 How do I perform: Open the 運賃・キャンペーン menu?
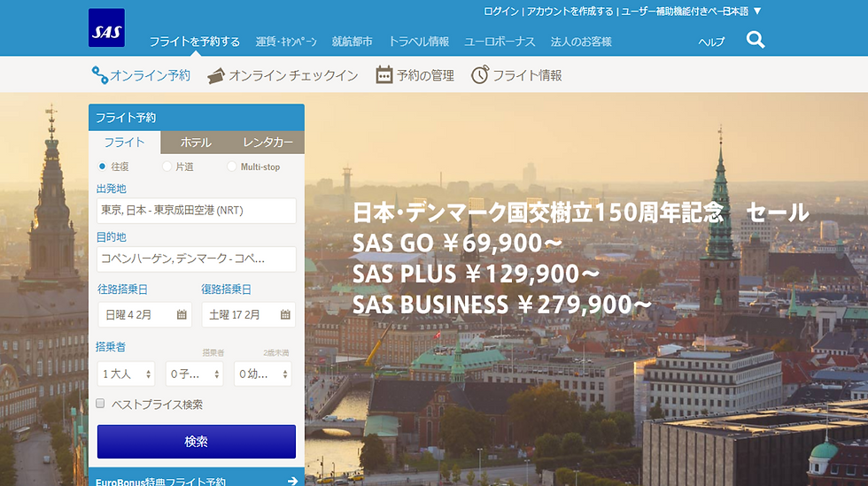point(286,42)
